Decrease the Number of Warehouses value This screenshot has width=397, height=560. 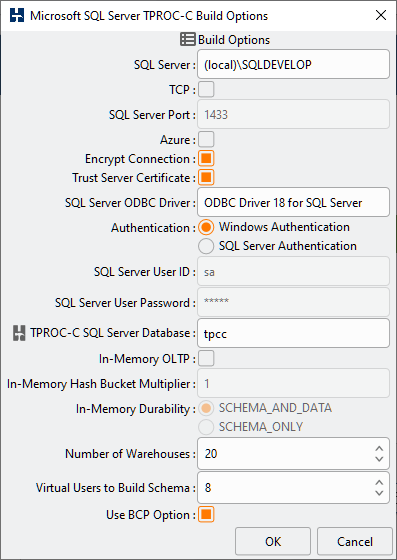pos(379,459)
